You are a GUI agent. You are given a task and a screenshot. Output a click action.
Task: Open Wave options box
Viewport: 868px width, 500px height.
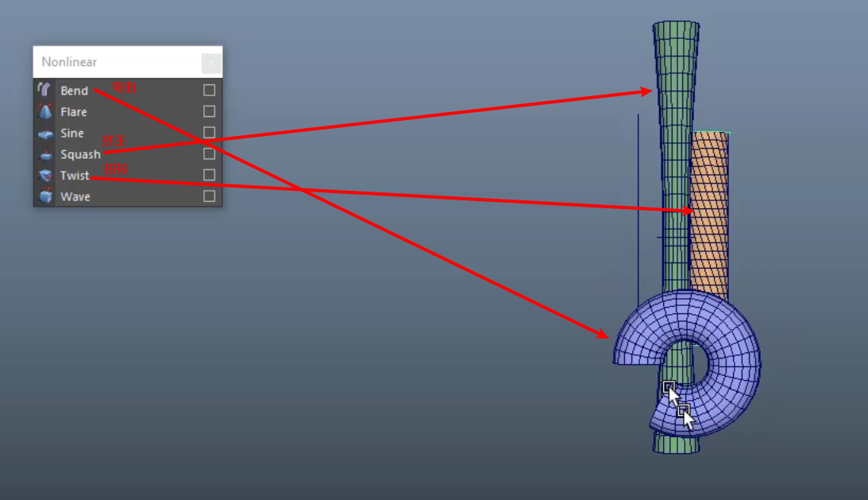209,196
